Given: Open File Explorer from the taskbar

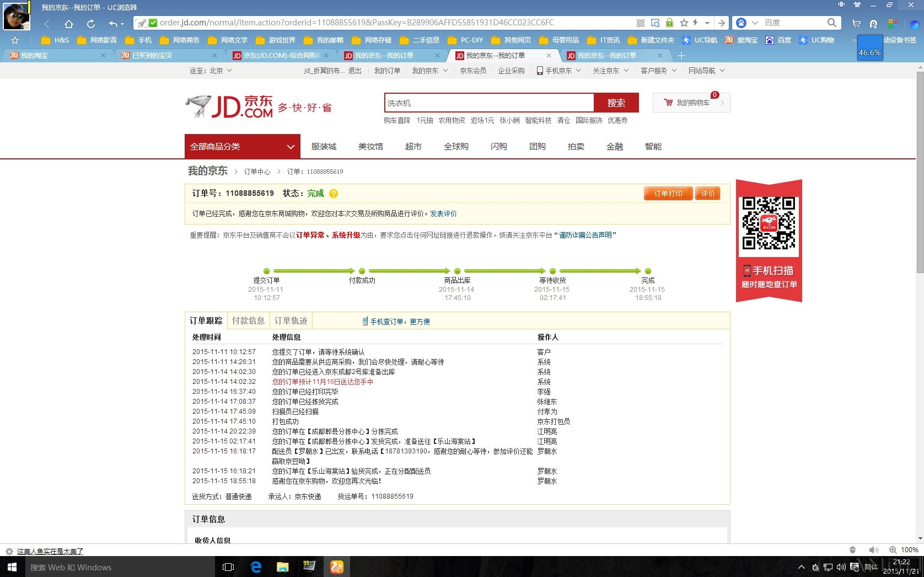Looking at the screenshot, I should [282, 567].
